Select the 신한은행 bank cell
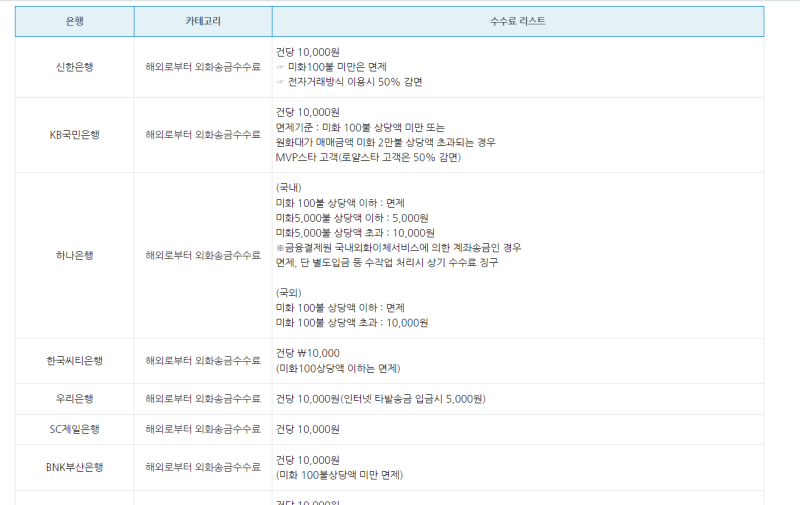 74,67
